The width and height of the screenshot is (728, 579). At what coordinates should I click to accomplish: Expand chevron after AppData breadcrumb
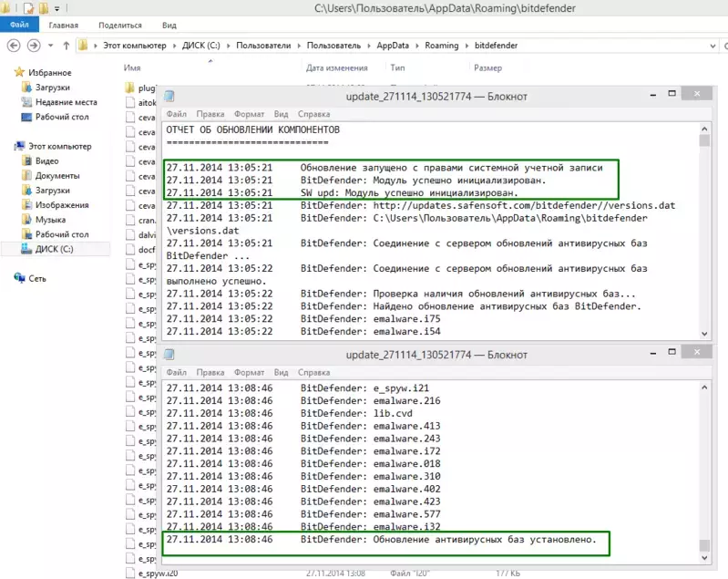click(417, 46)
